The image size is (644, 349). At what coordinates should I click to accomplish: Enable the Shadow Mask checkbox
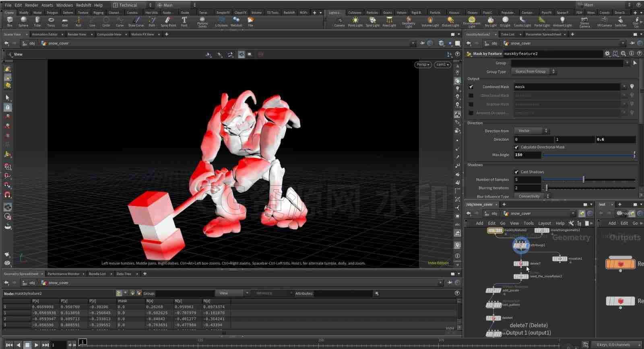pos(471,104)
